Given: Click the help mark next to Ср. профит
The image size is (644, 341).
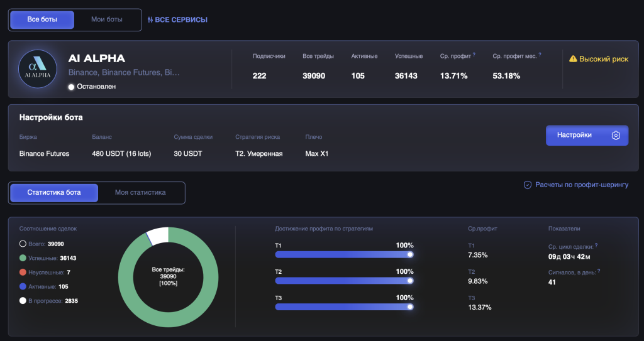Looking at the screenshot, I should coord(474,54).
